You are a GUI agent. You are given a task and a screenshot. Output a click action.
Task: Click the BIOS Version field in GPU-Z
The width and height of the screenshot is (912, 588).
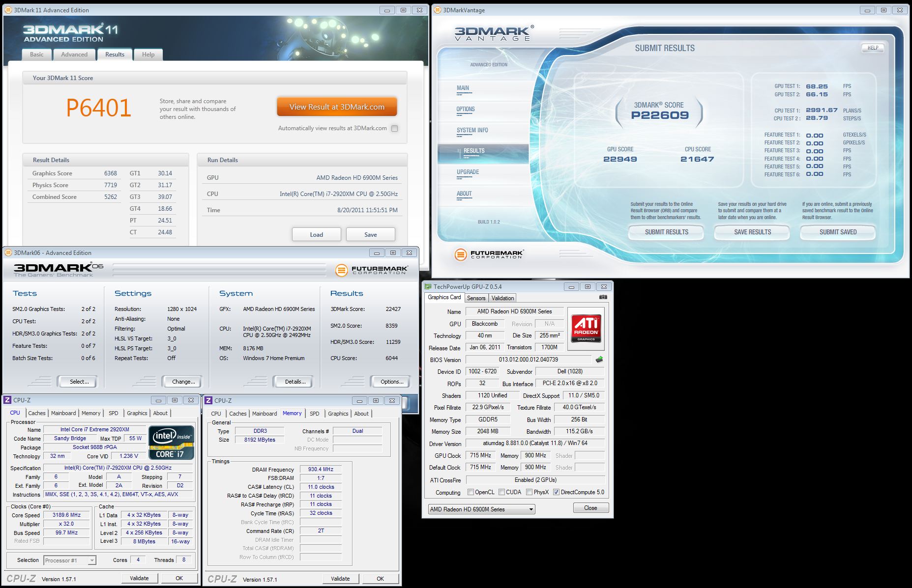pos(529,360)
